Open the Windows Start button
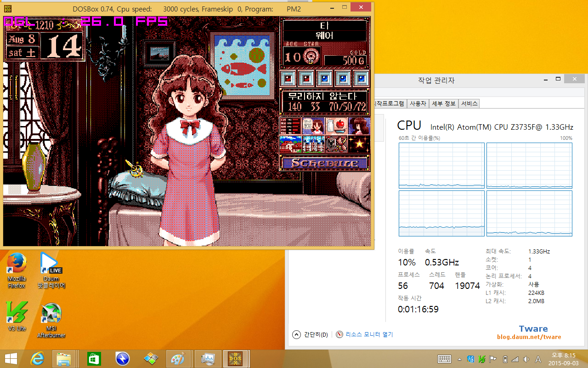Screen dimensions: 588x368 click(11, 358)
